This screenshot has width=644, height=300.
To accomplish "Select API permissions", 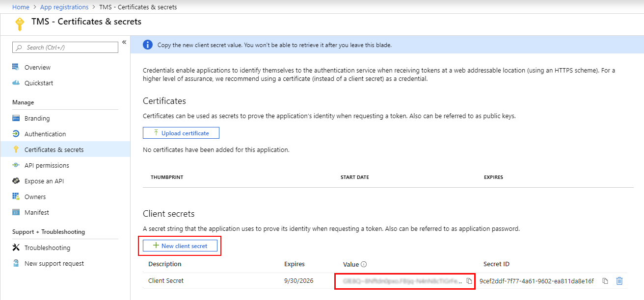I will pos(47,166).
